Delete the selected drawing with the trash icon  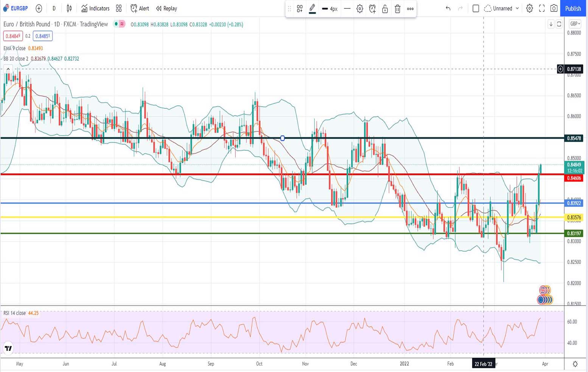(x=397, y=9)
